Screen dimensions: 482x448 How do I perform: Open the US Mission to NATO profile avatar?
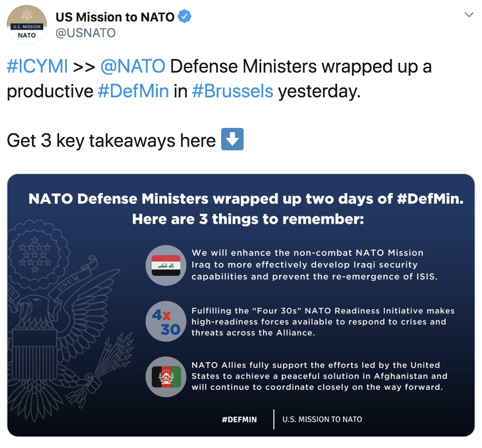27,24
